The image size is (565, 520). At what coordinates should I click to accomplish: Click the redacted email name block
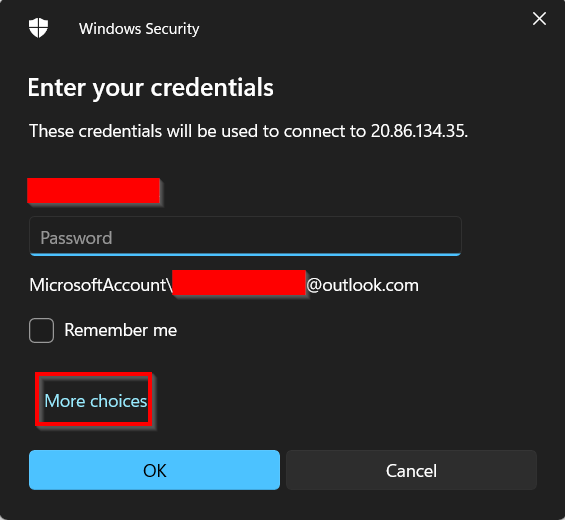click(x=239, y=283)
